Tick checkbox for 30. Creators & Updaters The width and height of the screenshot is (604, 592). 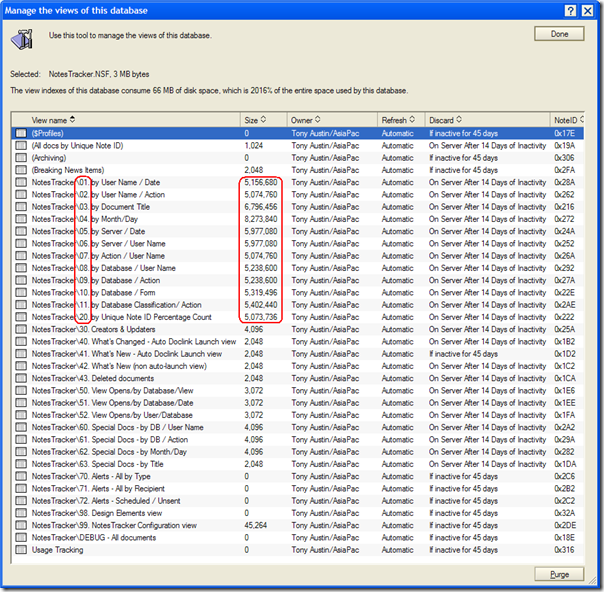[x=21, y=329]
